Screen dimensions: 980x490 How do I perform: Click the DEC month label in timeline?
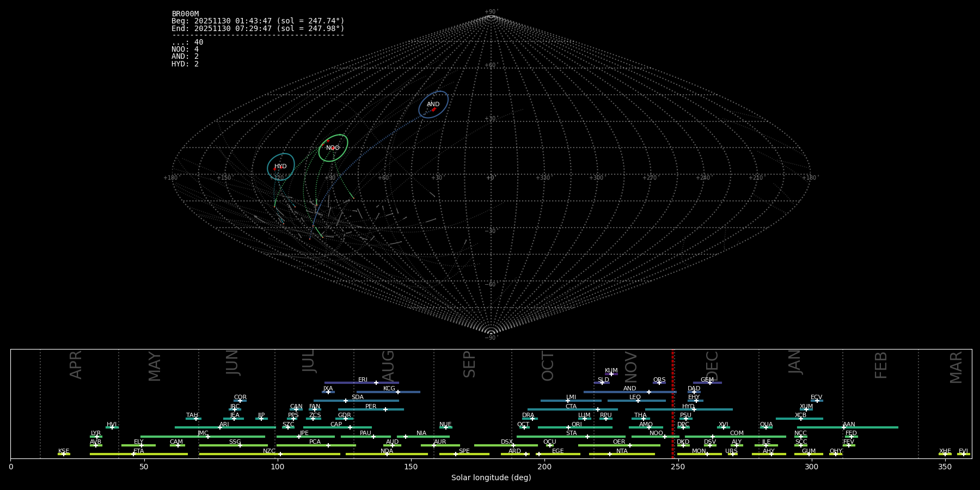click(712, 366)
